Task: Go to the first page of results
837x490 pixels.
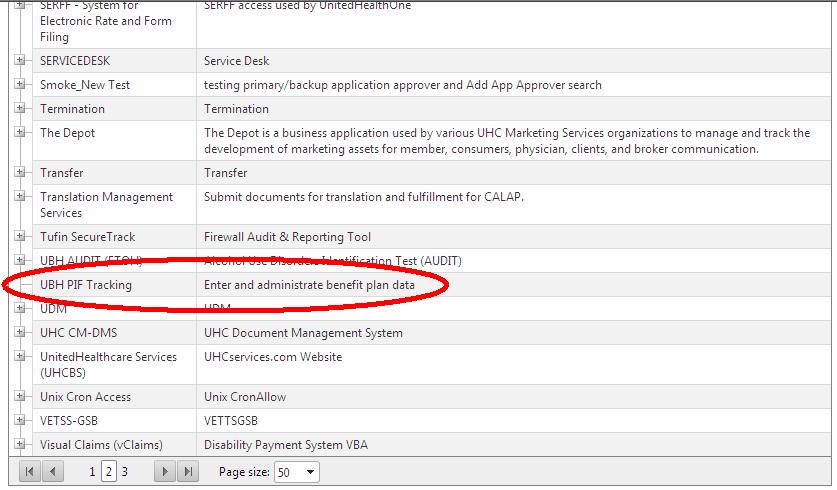Action: pos(30,472)
